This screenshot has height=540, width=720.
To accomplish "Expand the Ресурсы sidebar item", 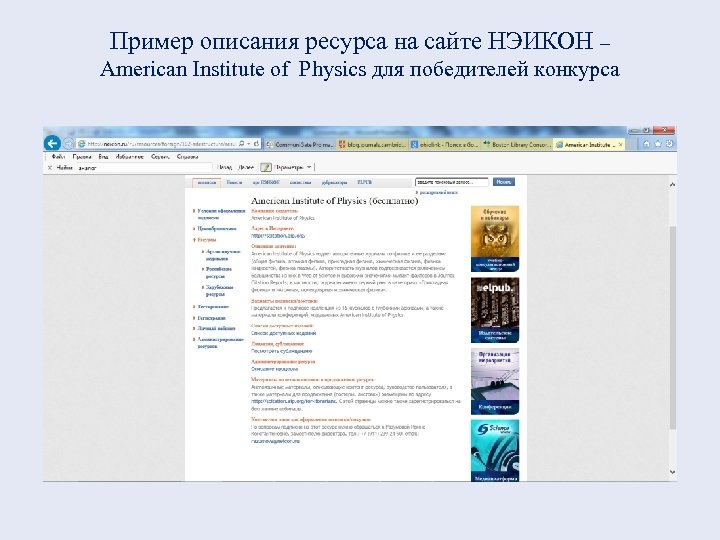I will pos(207,240).
